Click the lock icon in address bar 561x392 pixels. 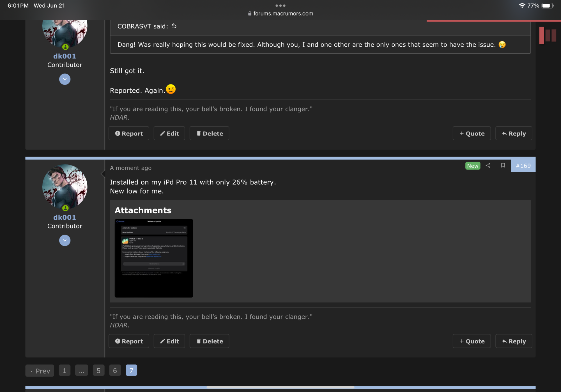click(250, 13)
